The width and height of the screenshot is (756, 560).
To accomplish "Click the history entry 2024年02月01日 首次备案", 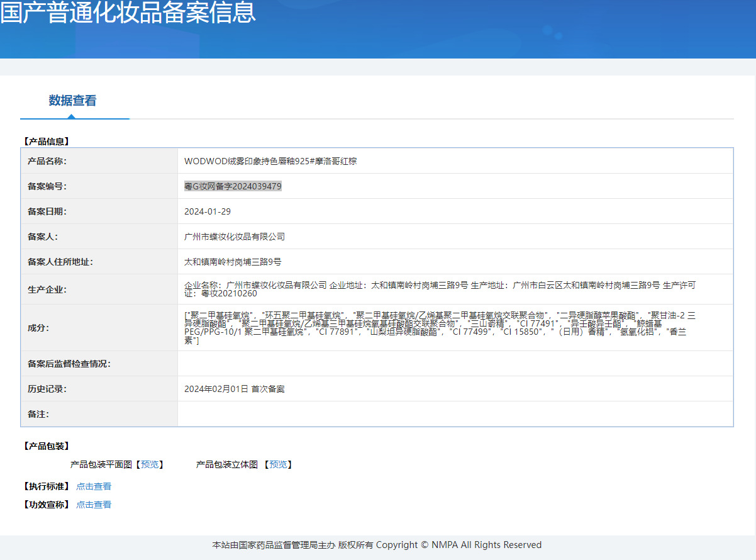I will [x=235, y=389].
